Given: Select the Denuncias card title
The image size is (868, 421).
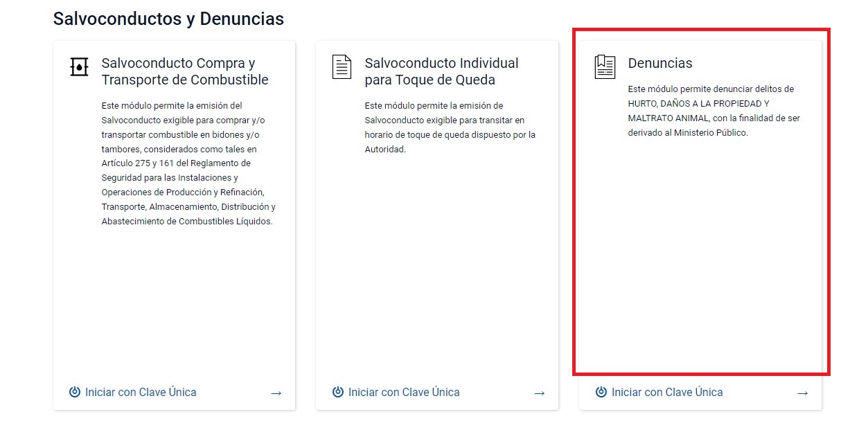Looking at the screenshot, I should click(660, 63).
